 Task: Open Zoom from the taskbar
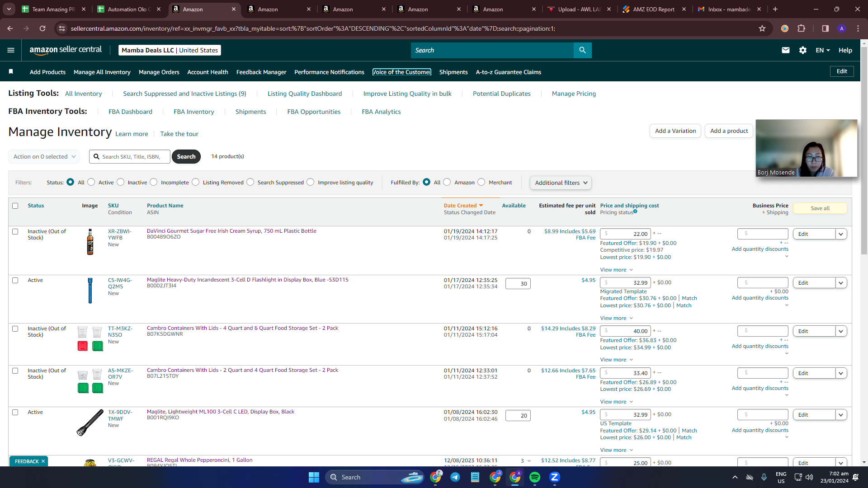(555, 477)
